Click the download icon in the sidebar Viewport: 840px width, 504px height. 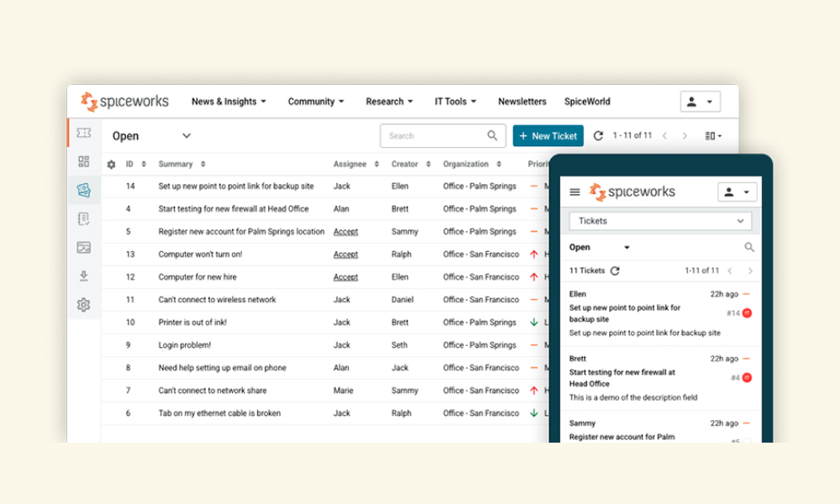coord(83,276)
